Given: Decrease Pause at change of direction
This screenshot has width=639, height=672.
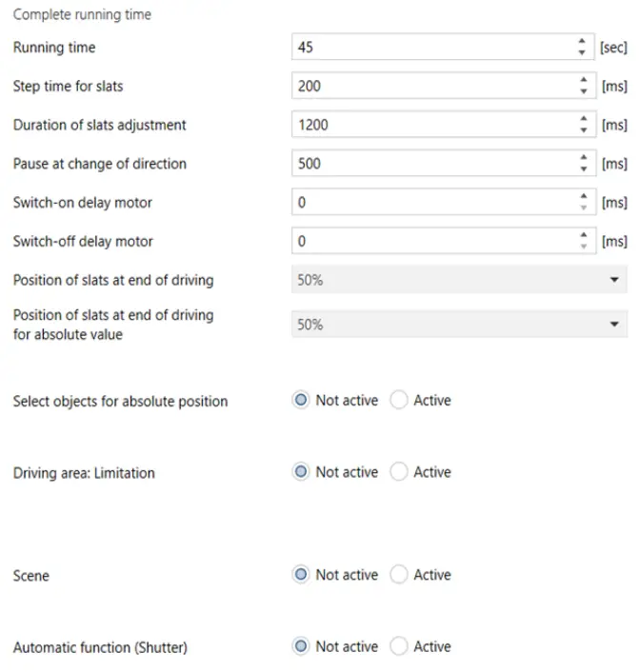Looking at the screenshot, I should pos(582,169).
